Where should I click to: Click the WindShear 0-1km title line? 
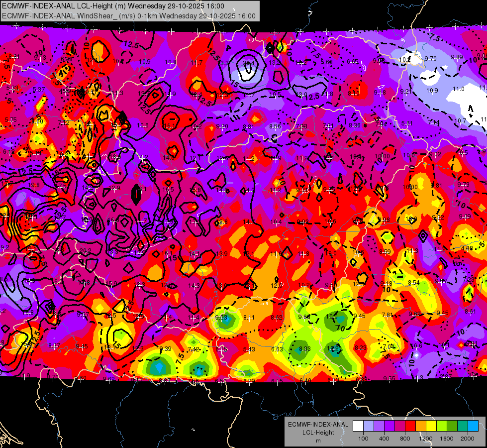(x=128, y=16)
